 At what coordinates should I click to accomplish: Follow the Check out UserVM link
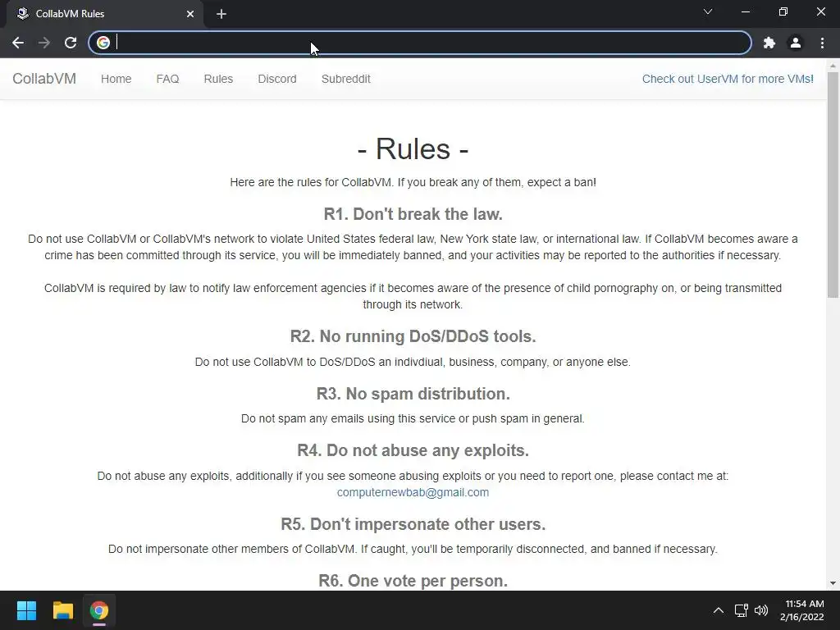728,79
